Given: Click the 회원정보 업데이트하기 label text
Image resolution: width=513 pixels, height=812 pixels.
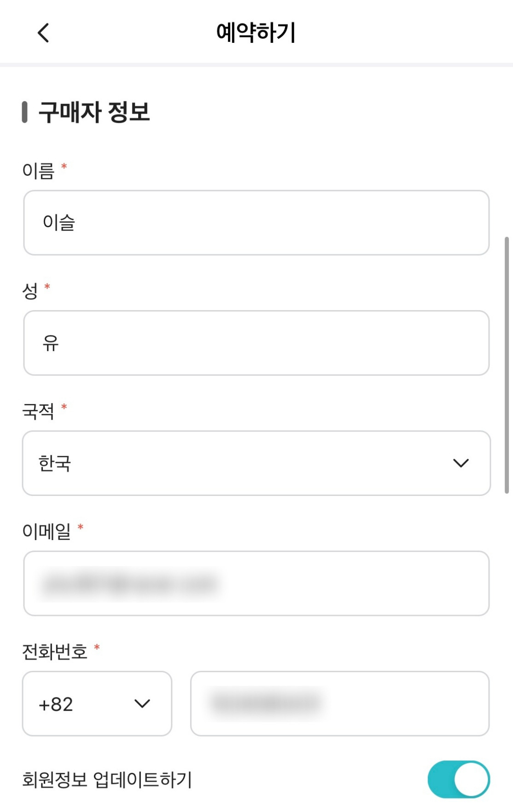Looking at the screenshot, I should click(x=107, y=779).
